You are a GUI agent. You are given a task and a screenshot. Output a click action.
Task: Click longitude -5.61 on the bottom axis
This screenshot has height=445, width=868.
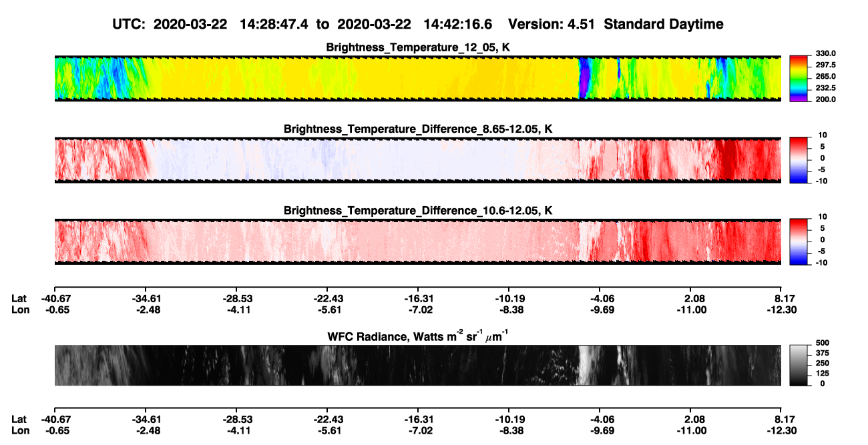point(327,430)
